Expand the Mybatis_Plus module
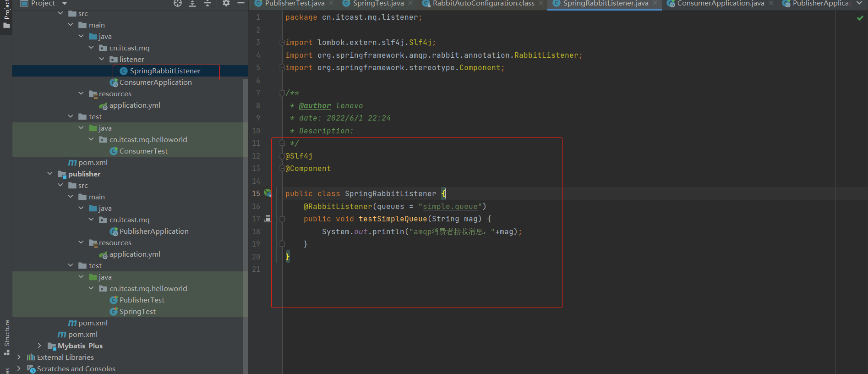 tap(39, 346)
